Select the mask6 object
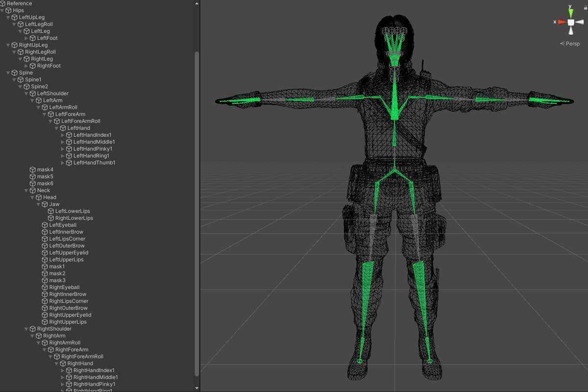The image size is (588, 392). [x=45, y=183]
